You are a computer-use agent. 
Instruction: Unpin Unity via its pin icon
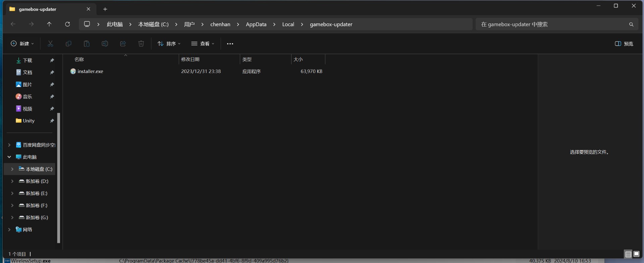click(52, 121)
